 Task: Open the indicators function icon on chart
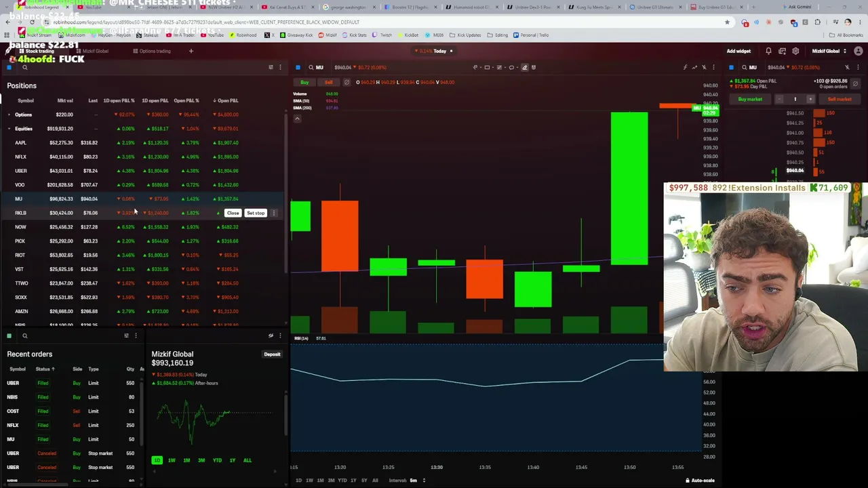tap(685, 67)
